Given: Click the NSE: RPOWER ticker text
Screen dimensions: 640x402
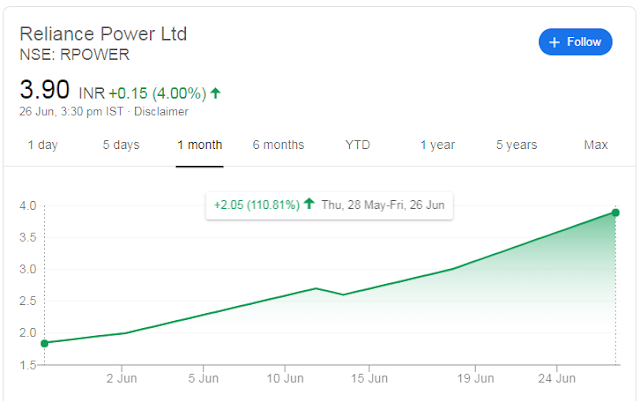Looking at the screenshot, I should pos(75,55).
